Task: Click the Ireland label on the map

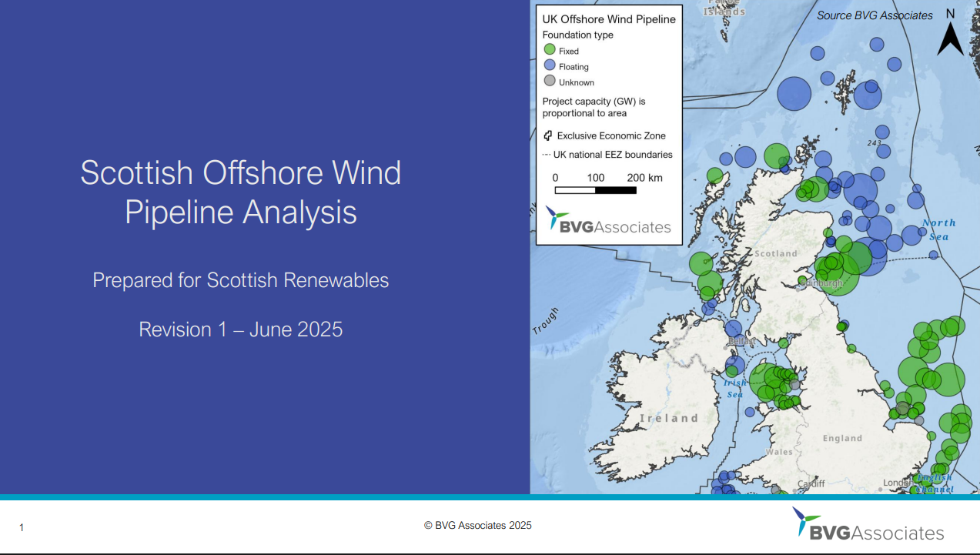Action: point(669,418)
